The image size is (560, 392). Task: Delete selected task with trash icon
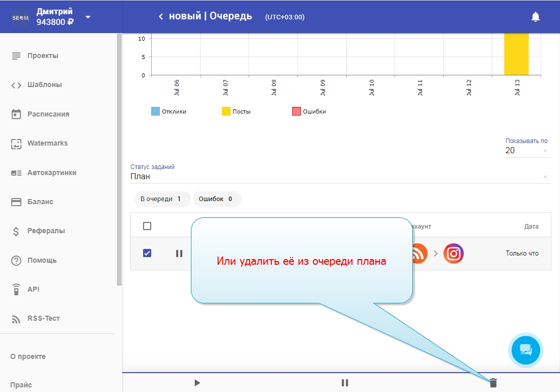pos(493,383)
